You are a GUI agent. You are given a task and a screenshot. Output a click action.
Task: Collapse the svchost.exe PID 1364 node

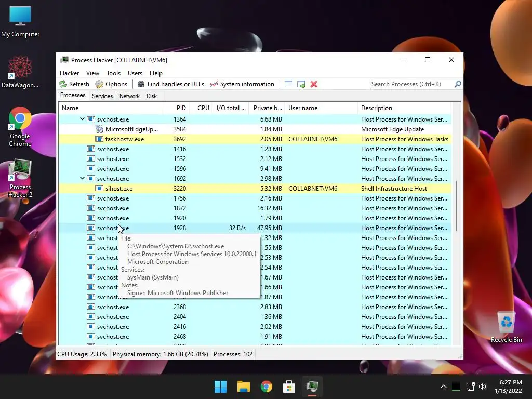[82, 119]
